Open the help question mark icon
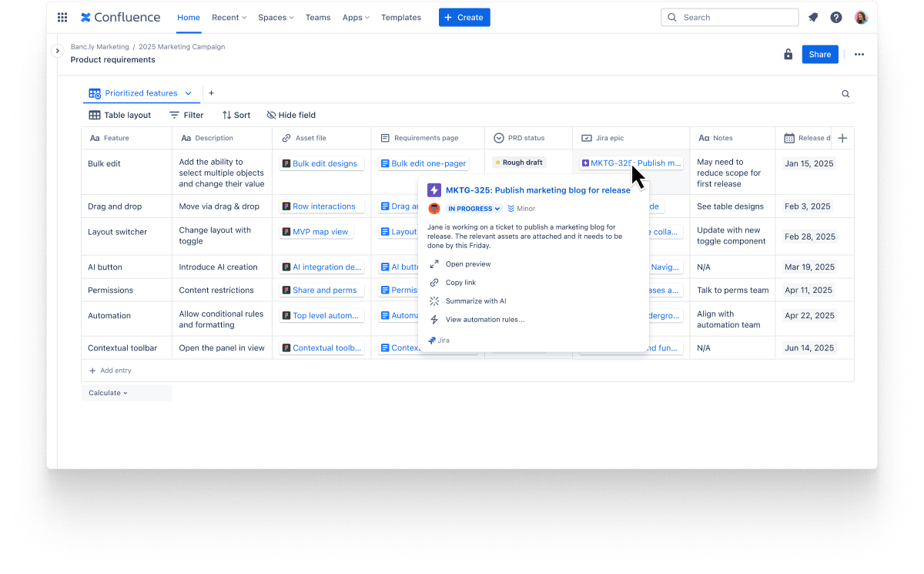 836,17
